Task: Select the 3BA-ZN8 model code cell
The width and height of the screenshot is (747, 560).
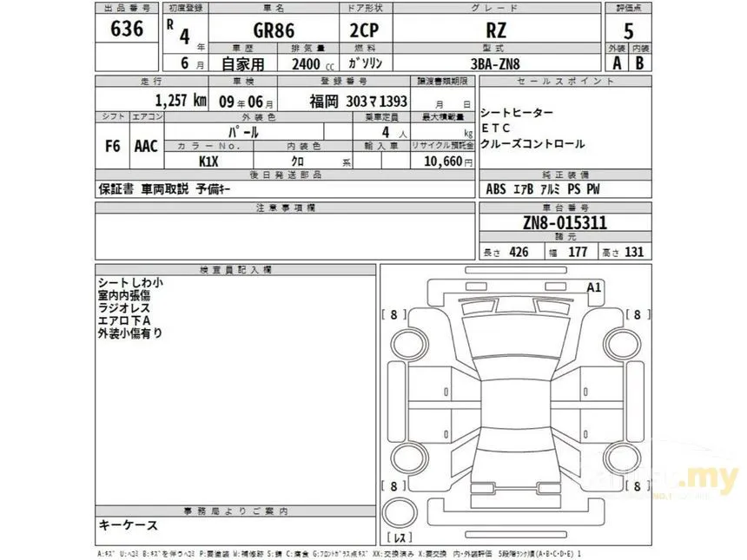Action: 495,63
